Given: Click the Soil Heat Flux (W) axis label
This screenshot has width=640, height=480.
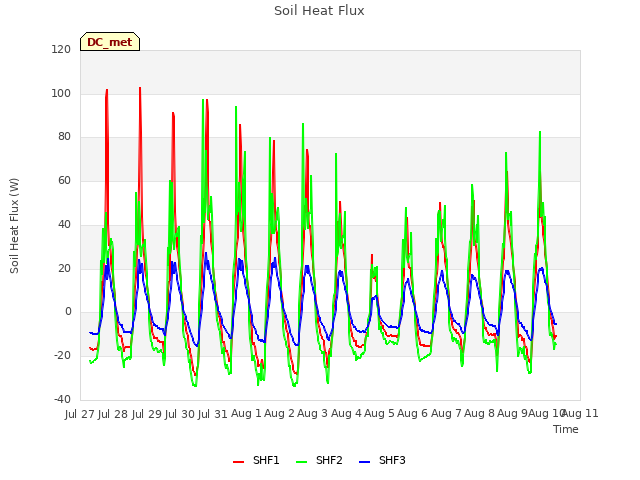Looking at the screenshot, I should tap(14, 226).
